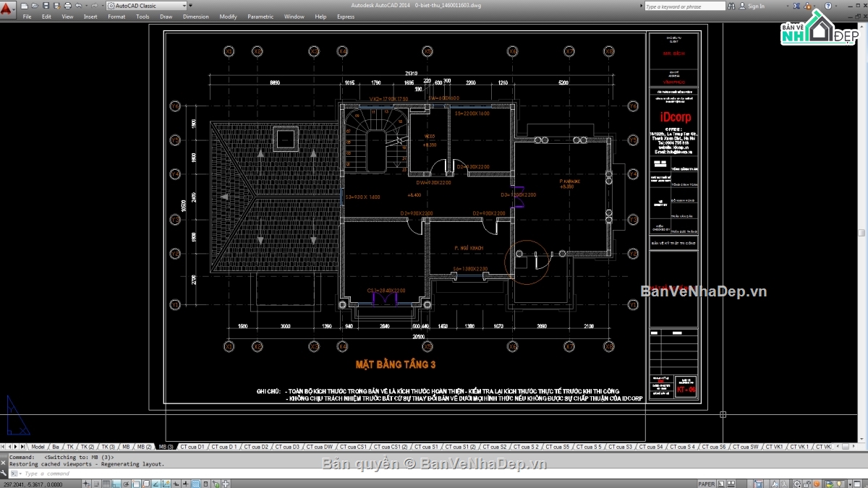The height and width of the screenshot is (488, 868).
Task: Open the Dimension menu
Action: [196, 17]
